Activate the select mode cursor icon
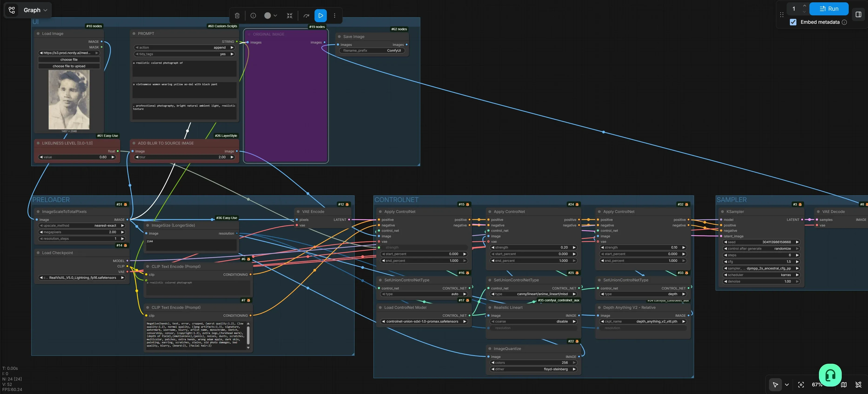The width and height of the screenshot is (868, 394). click(775, 384)
